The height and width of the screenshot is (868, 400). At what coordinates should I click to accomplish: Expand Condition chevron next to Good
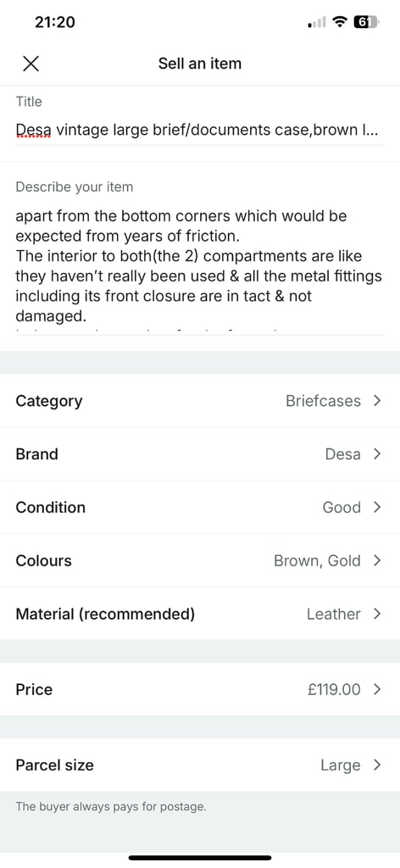(377, 507)
